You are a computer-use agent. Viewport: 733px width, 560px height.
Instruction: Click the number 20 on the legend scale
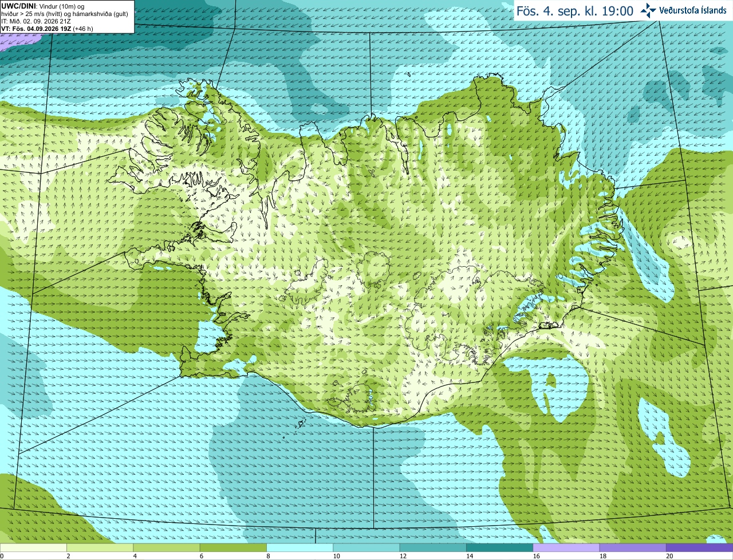[669, 556]
